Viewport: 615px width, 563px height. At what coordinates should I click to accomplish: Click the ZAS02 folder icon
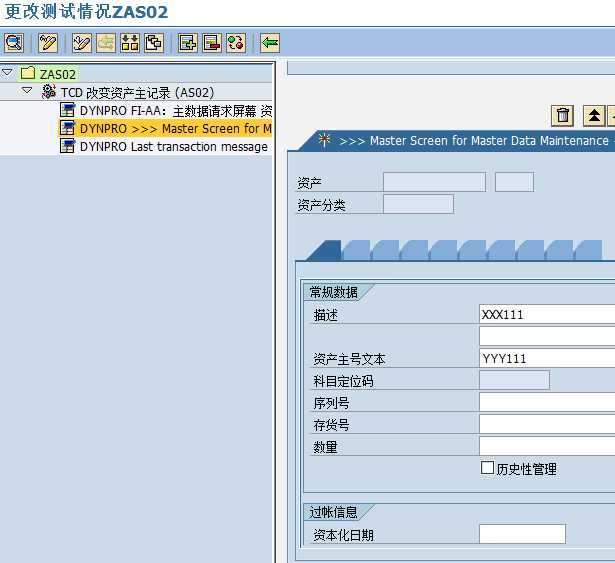28,73
